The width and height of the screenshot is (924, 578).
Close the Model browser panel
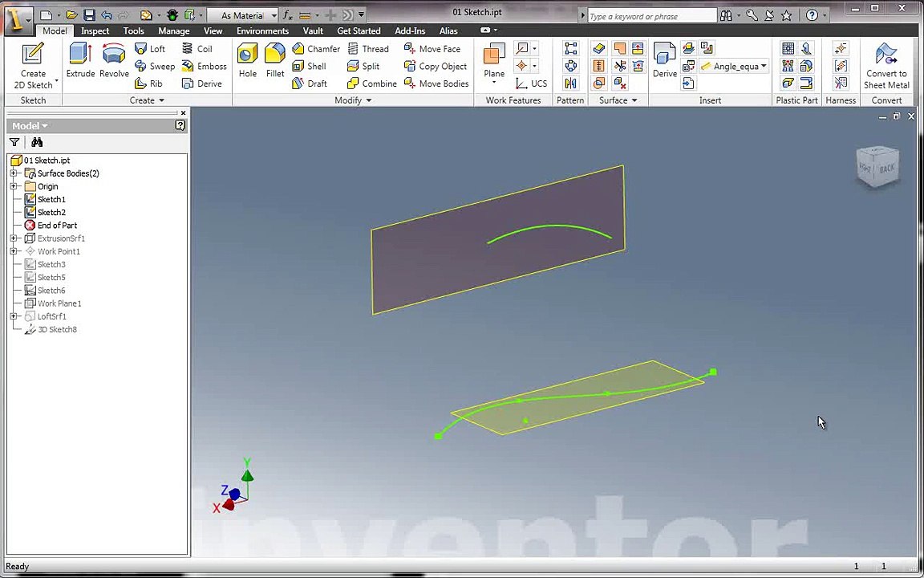pyautogui.click(x=183, y=112)
